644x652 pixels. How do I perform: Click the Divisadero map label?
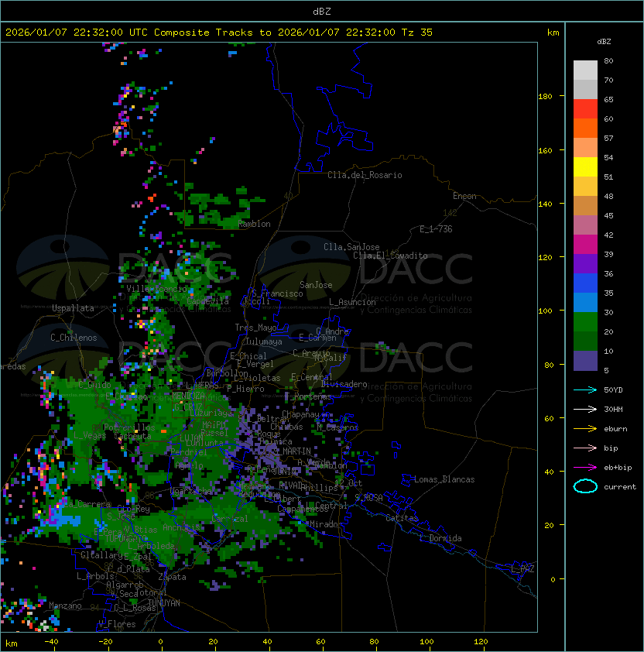click(344, 384)
